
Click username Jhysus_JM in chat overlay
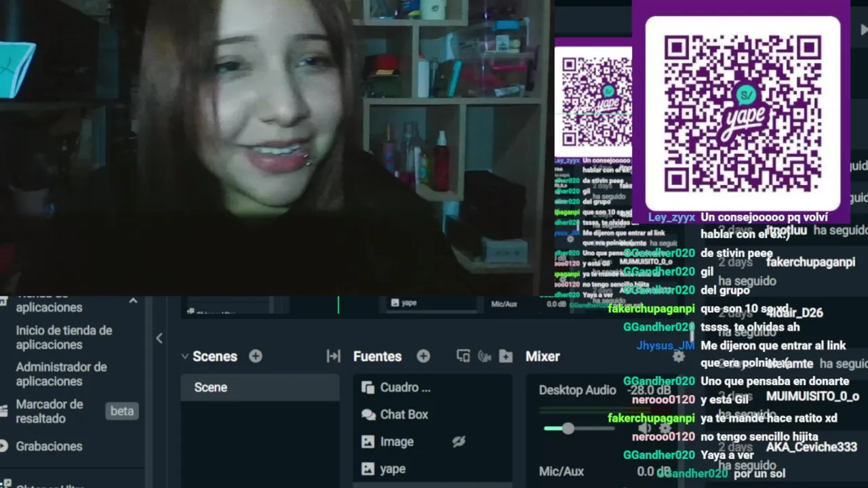(x=665, y=346)
